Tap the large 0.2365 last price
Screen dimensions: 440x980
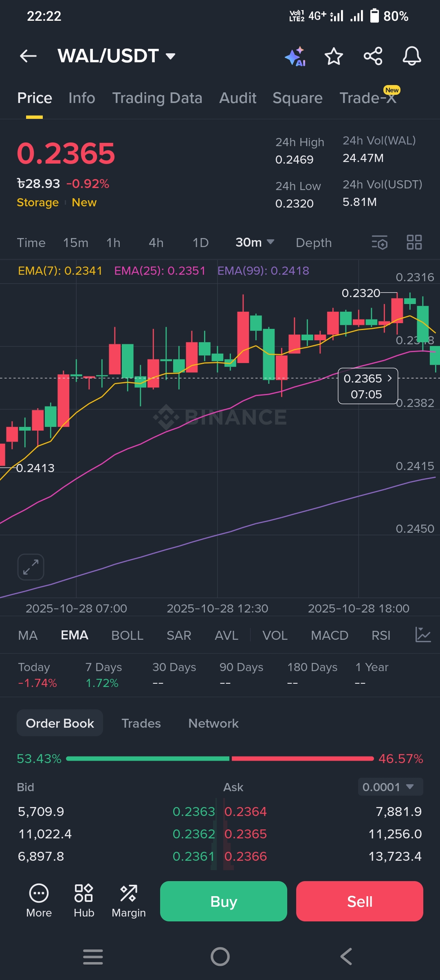[66, 153]
